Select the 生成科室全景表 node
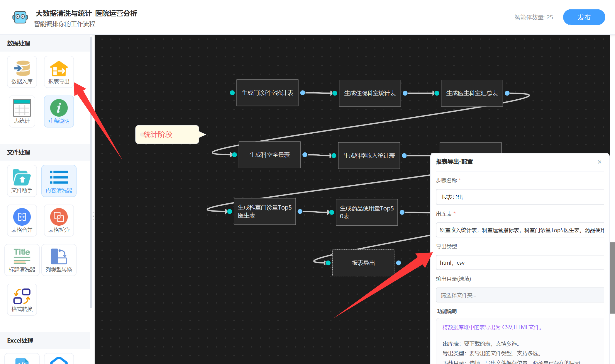 click(x=270, y=155)
